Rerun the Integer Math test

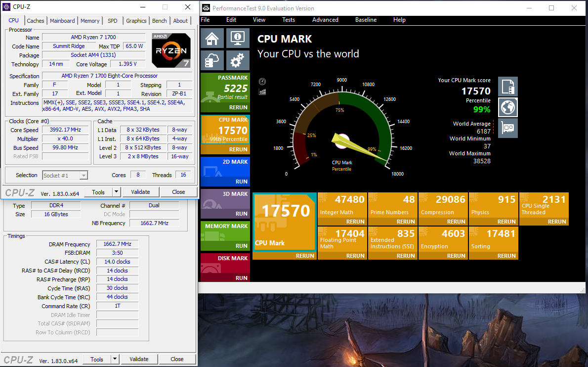tap(355, 222)
